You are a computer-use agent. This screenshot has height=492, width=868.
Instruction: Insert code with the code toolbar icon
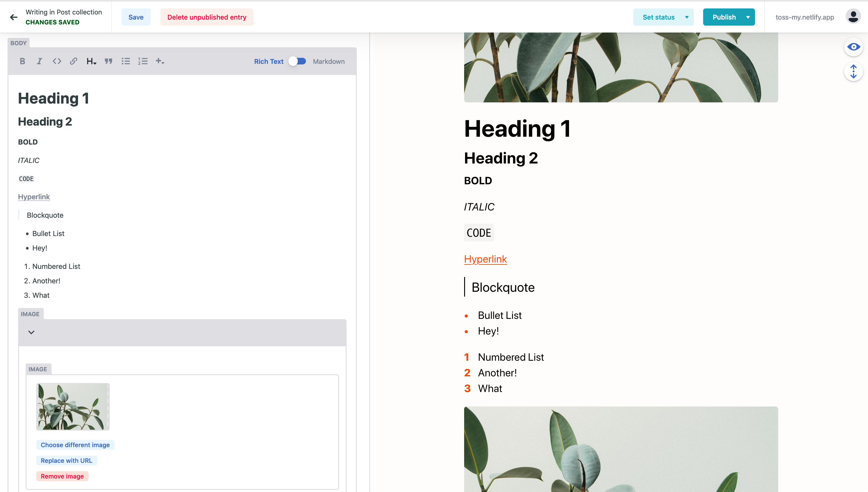pos(56,61)
